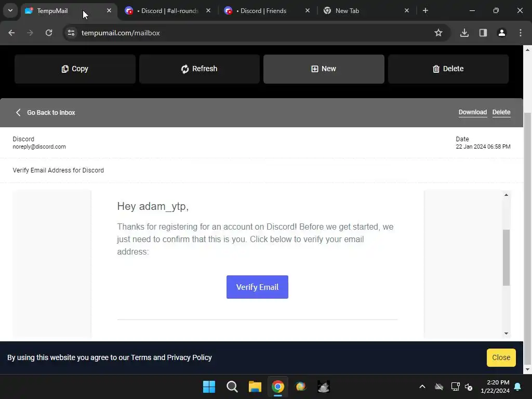Viewport: 532px width, 399px height.
Task: Click the Verify Email button
Action: pyautogui.click(x=257, y=287)
